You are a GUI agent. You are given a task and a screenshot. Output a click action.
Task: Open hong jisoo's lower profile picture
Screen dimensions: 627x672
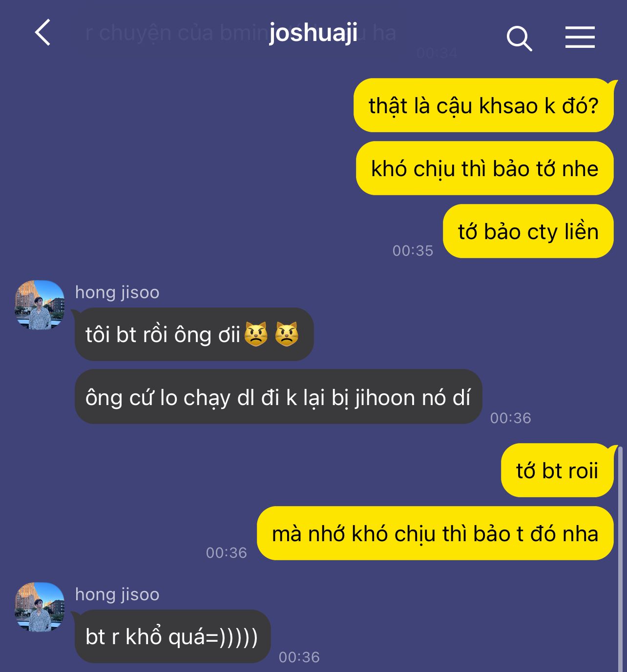(40, 607)
